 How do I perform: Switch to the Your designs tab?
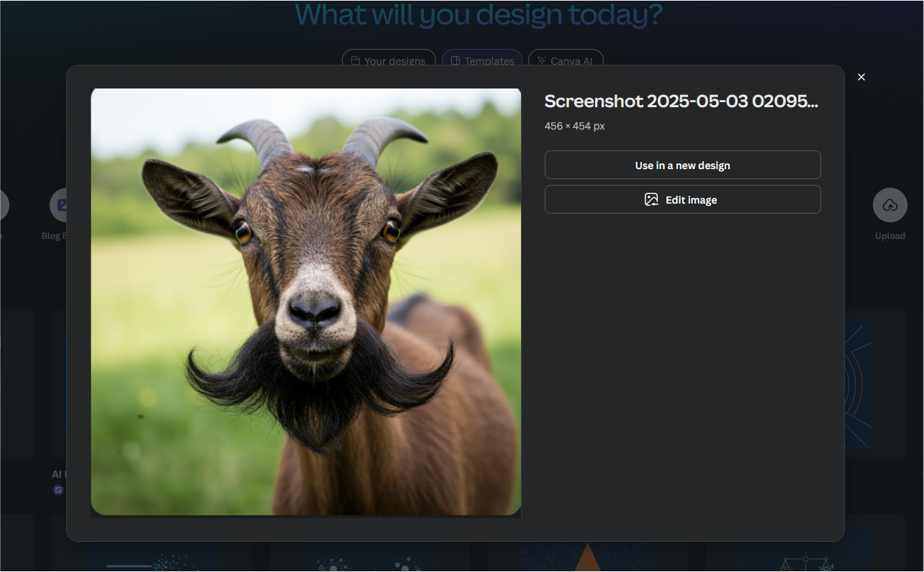click(x=389, y=60)
